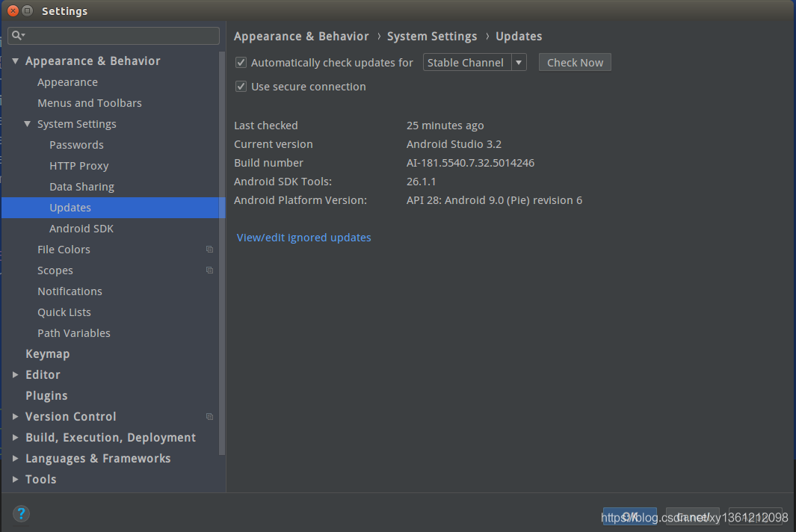Expand the Version Control section
Viewport: 796px width, 532px height.
pos(15,416)
